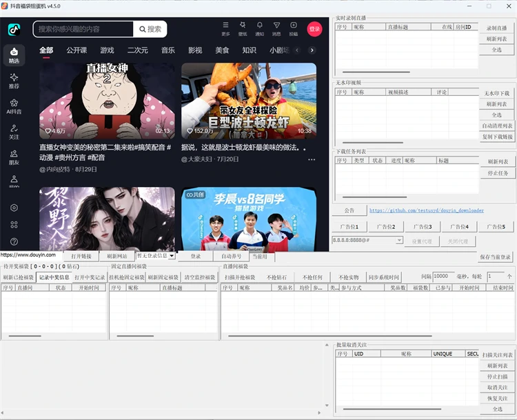Click the 自动养号 button
Image resolution: width=517 pixels, height=420 pixels.
pos(231,257)
